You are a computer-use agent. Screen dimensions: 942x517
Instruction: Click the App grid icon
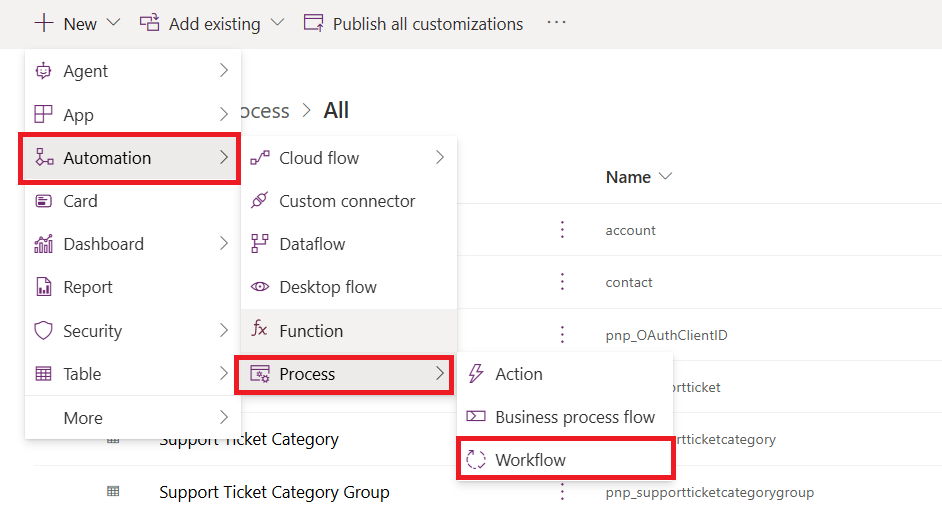[43, 114]
